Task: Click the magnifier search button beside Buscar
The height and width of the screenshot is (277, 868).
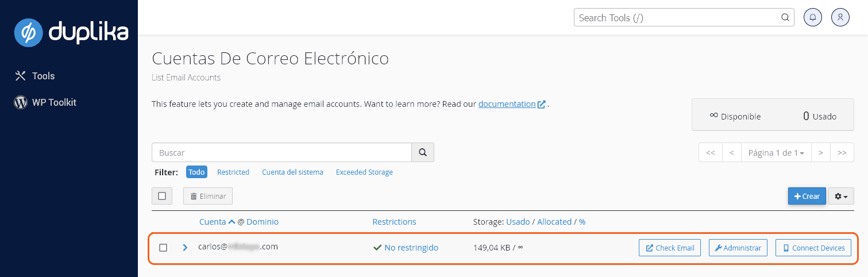Action: pyautogui.click(x=423, y=153)
